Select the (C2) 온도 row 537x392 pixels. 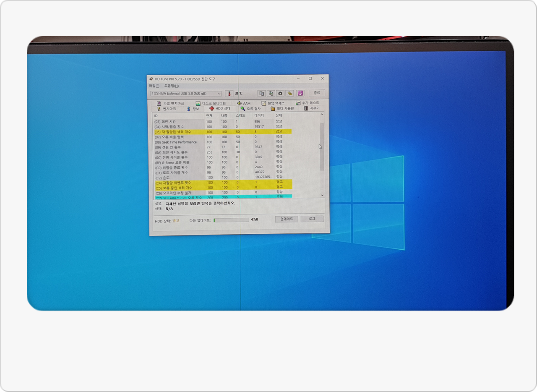click(x=222, y=178)
